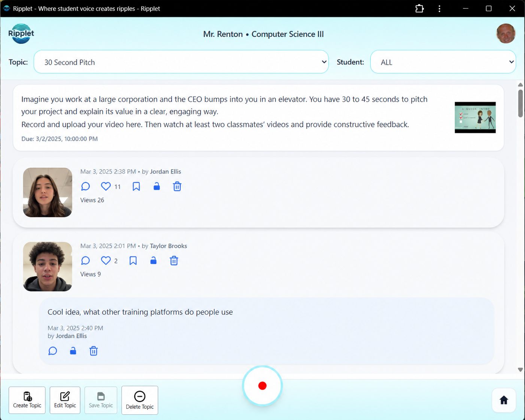Image resolution: width=525 pixels, height=420 pixels.
Task: Click the Edit Topic button
Action: coord(65,400)
